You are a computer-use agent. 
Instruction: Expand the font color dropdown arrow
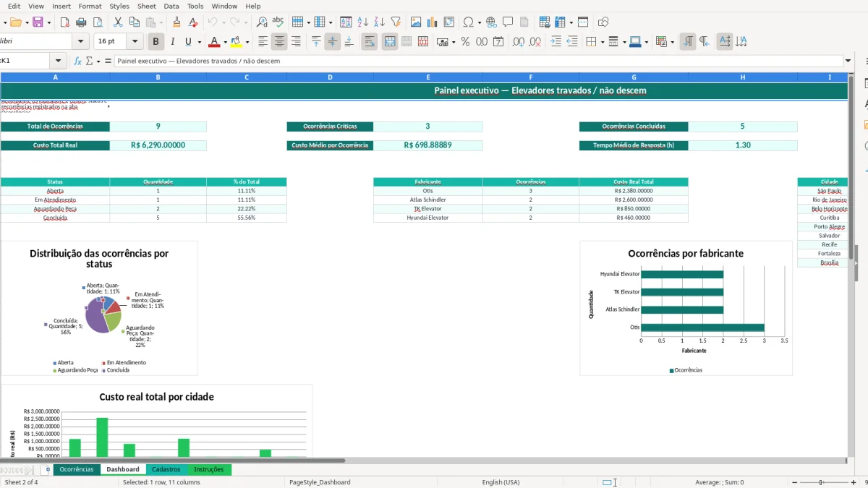point(225,42)
